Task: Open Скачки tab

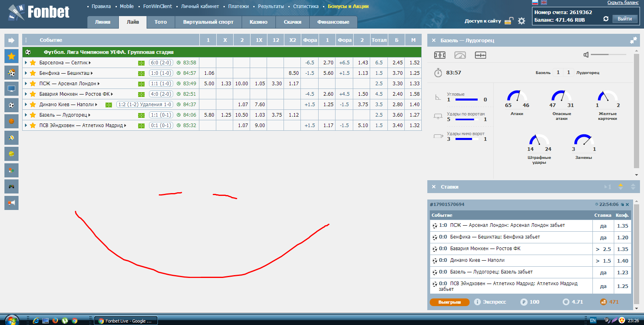Action: pyautogui.click(x=292, y=22)
